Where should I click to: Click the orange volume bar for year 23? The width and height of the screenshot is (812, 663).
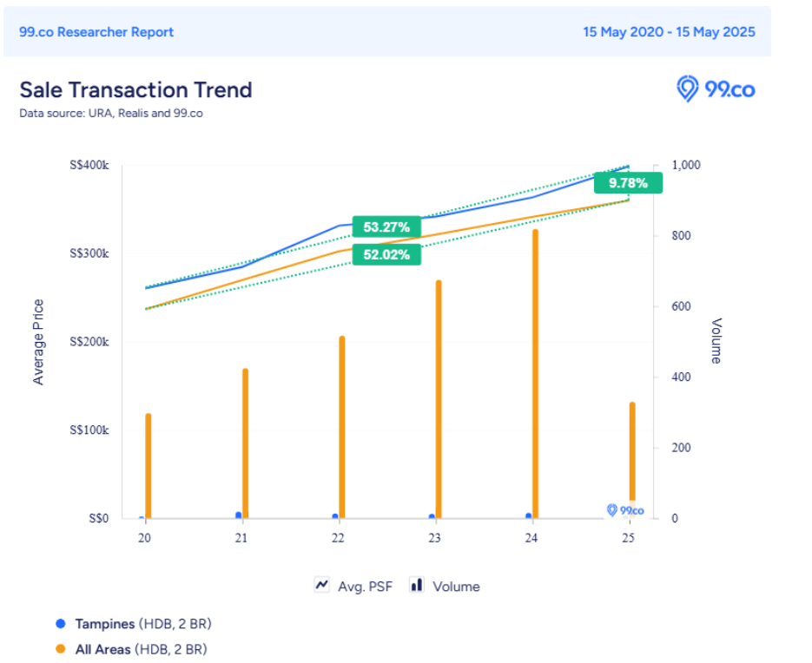click(x=439, y=399)
